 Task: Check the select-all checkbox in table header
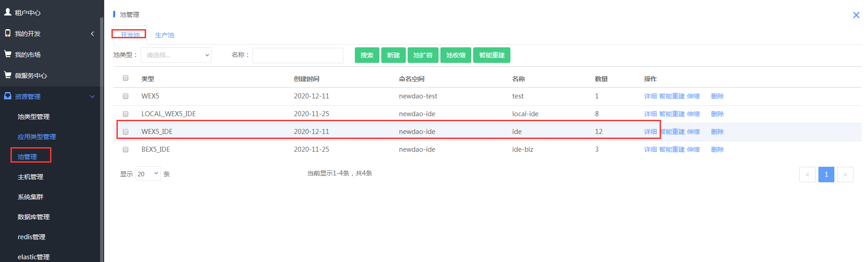tap(126, 78)
